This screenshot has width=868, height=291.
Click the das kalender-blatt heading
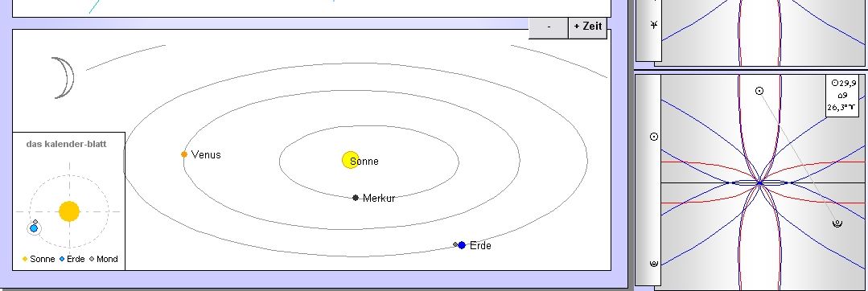[67, 144]
